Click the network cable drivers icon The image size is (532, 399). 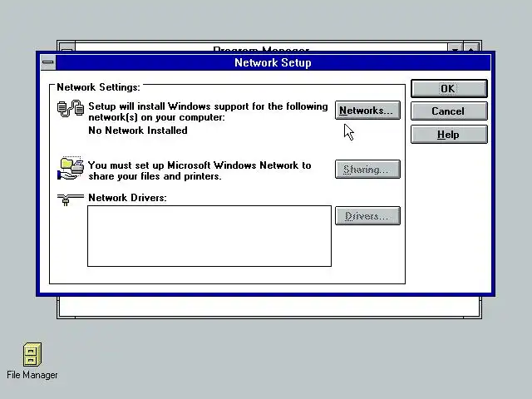coord(70,199)
